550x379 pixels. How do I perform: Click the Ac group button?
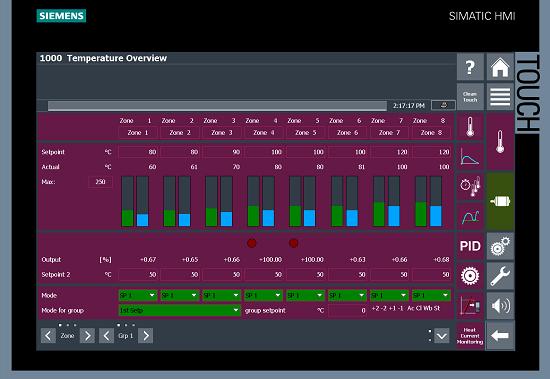pos(411,308)
